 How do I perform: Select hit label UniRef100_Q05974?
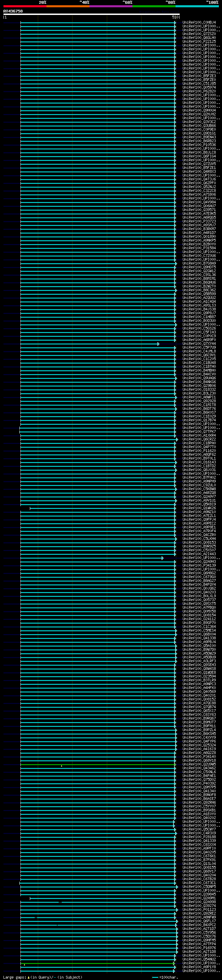click(x=199, y=88)
